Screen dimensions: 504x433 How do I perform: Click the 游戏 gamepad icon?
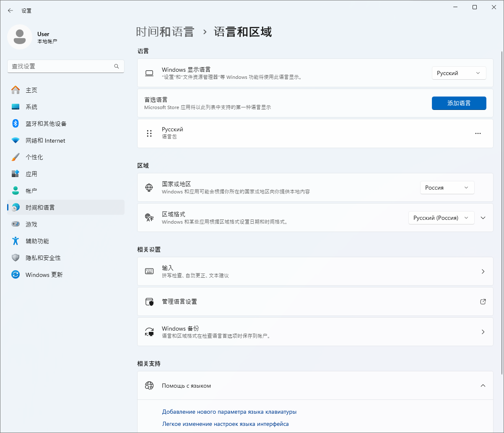[16, 224]
